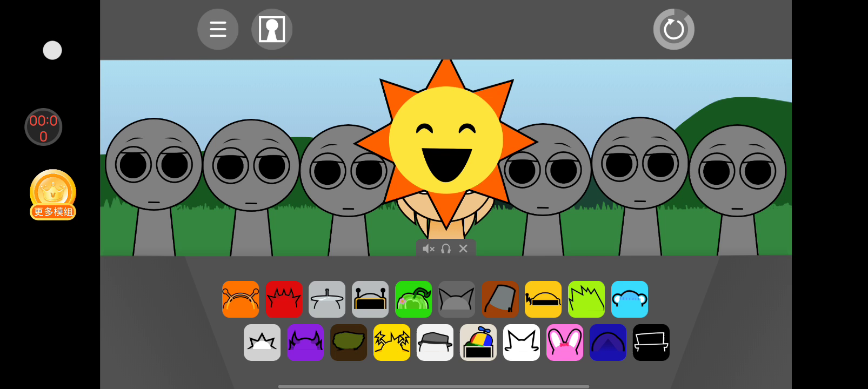Screen dimensions: 868x389
Task: Reset the mix with the circular arrow
Action: 674,29
